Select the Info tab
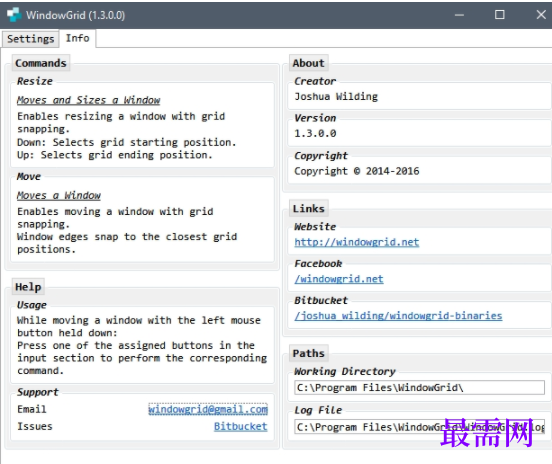Viewport: 552px width, 464px height. click(77, 38)
